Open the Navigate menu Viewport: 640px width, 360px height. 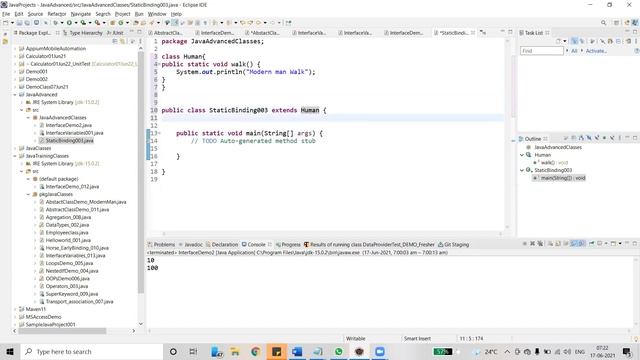point(81,14)
